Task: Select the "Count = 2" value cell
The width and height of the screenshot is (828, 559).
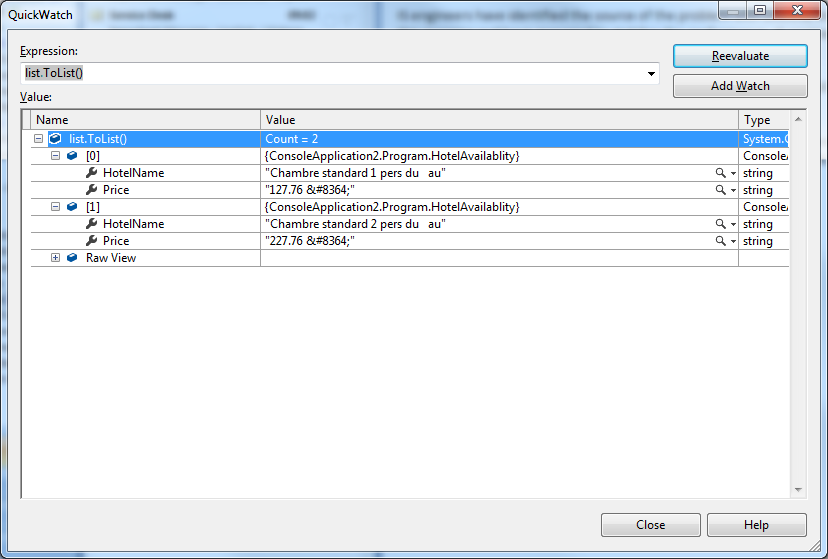Action: point(499,139)
